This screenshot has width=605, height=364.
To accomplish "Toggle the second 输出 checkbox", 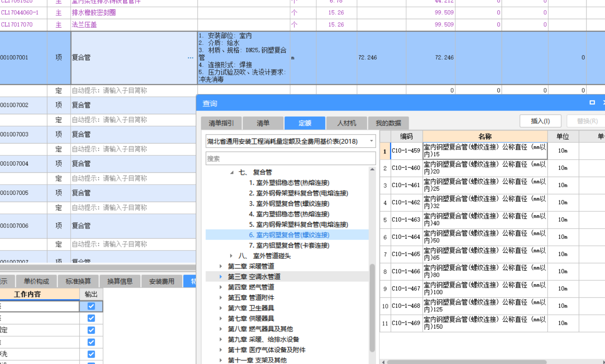I will pos(91,318).
